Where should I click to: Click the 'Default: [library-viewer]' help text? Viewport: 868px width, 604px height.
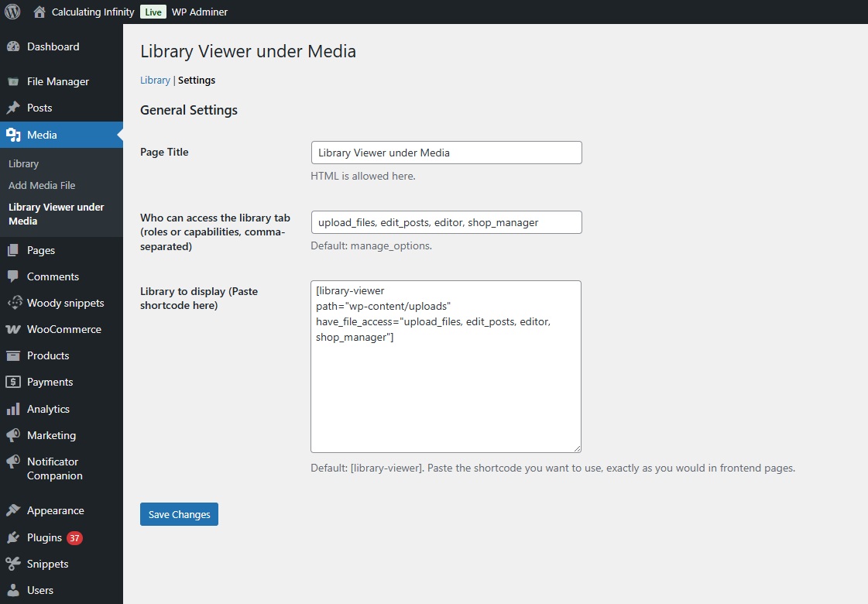pyautogui.click(x=552, y=468)
